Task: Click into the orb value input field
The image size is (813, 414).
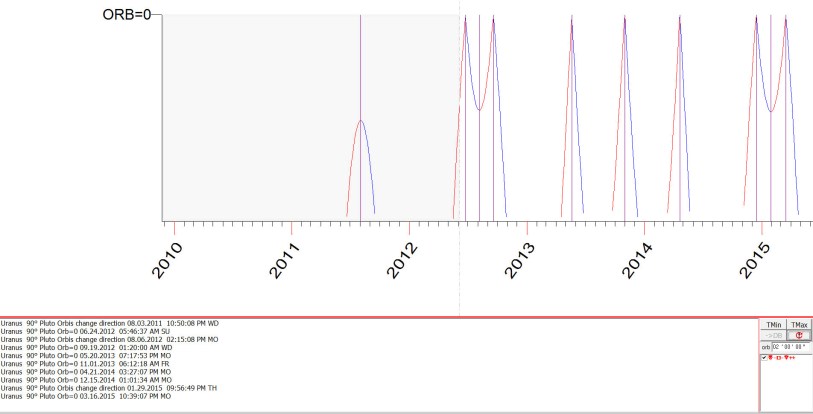Action: point(794,347)
